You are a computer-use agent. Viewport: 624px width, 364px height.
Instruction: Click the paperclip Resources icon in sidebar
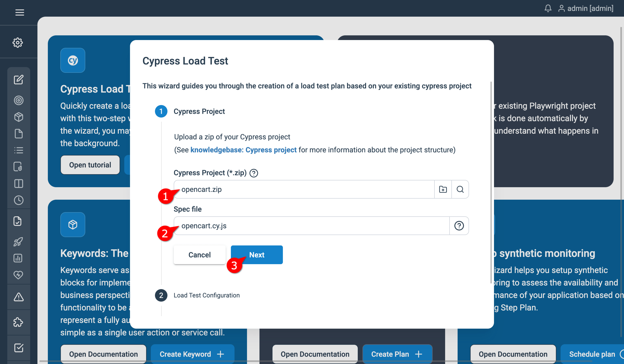pos(19,167)
